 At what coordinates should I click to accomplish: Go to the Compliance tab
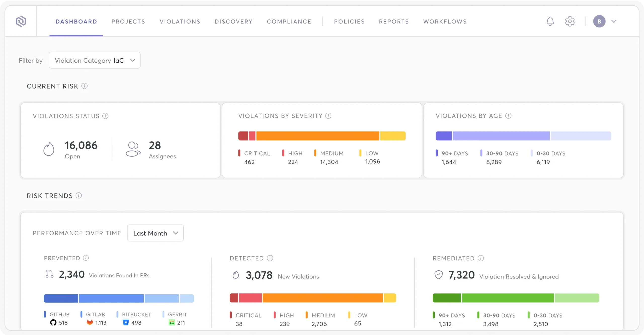pyautogui.click(x=289, y=22)
